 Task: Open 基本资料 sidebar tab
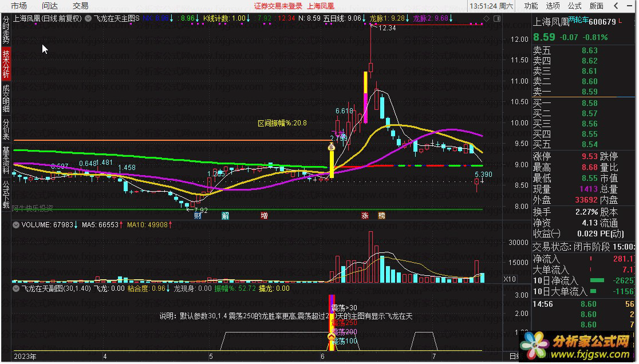[x=6, y=160]
